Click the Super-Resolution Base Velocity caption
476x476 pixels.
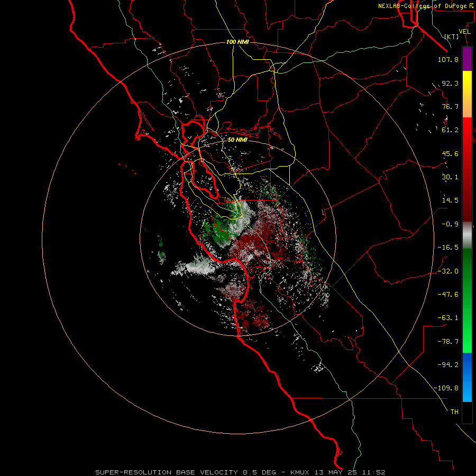click(241, 472)
